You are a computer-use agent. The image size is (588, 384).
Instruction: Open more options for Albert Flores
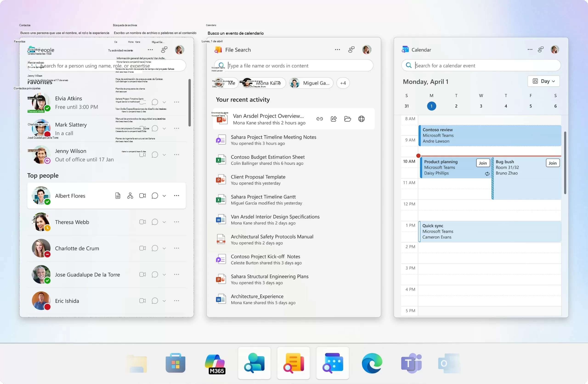coord(176,196)
